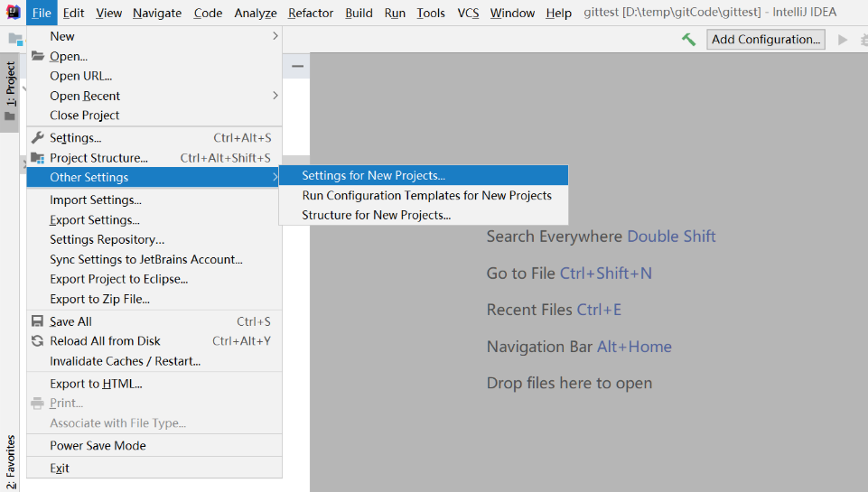Click the minus hide icon in Project panel
This screenshot has height=492, width=868.
click(x=297, y=67)
